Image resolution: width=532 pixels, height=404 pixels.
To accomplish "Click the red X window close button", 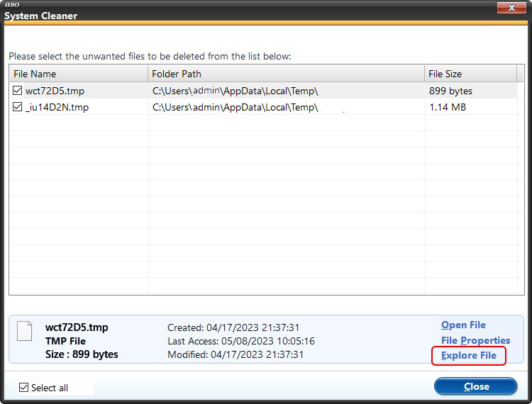I will 511,7.
